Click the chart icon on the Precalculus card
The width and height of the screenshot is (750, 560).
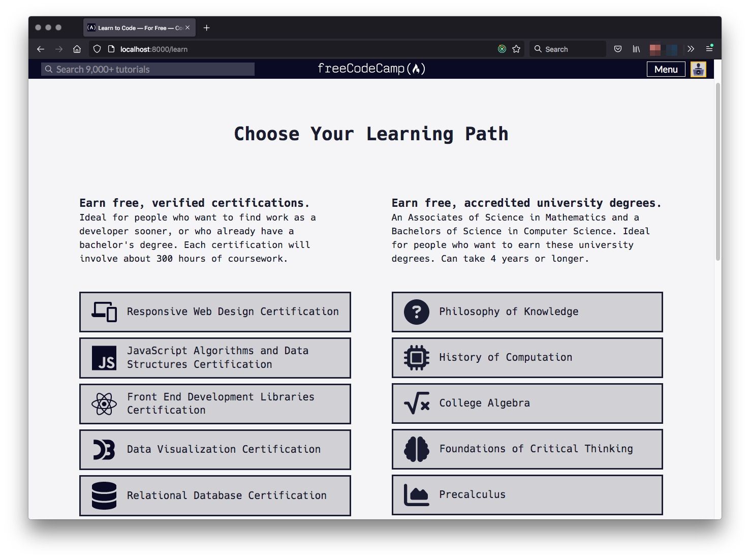tap(416, 494)
